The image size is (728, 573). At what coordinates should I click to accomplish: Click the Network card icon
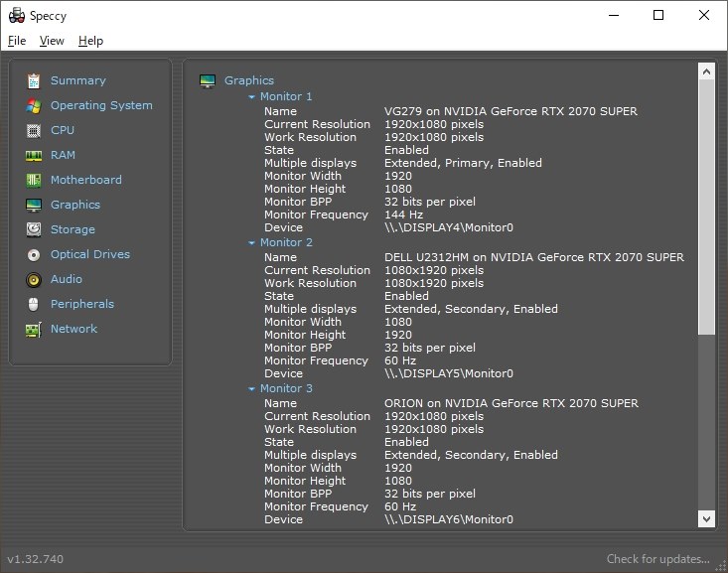tap(34, 330)
